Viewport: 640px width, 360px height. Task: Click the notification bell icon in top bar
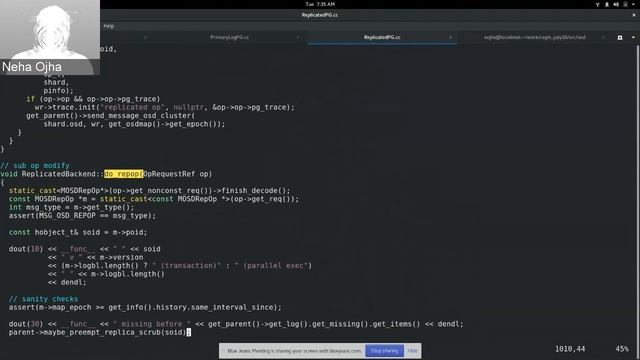point(607,4)
